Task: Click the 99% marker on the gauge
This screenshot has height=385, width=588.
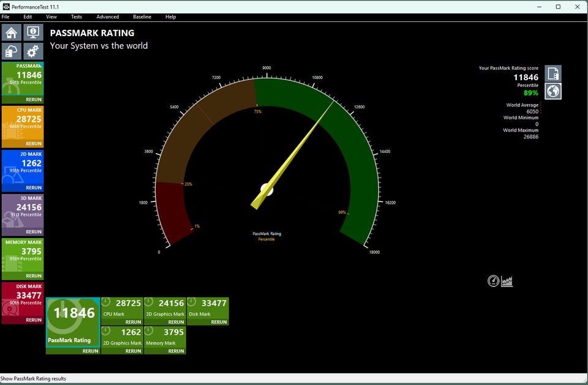Action: tap(342, 212)
